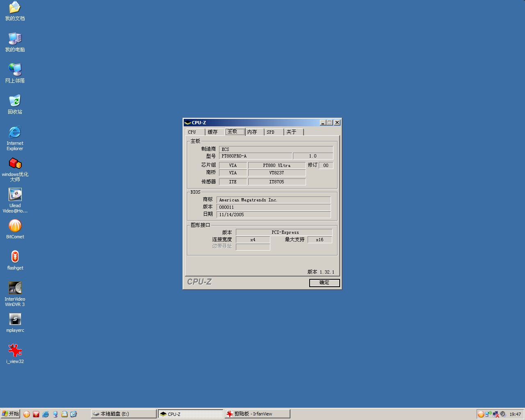Click the revision value 00
This screenshot has width=525, height=420.
tap(326, 165)
